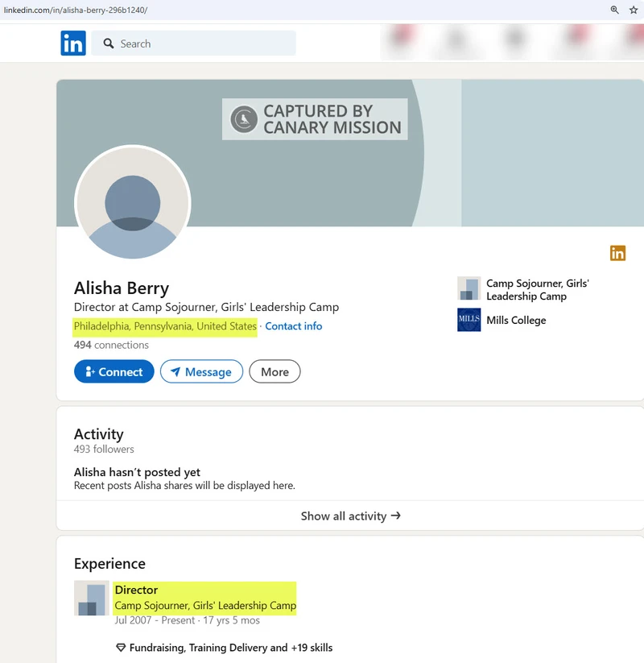Click the gold LinkedIn premium badge
644x663 pixels.
coord(617,253)
